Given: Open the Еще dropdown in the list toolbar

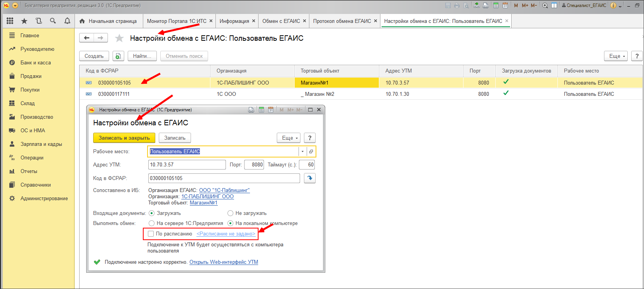Looking at the screenshot, I should coord(616,56).
